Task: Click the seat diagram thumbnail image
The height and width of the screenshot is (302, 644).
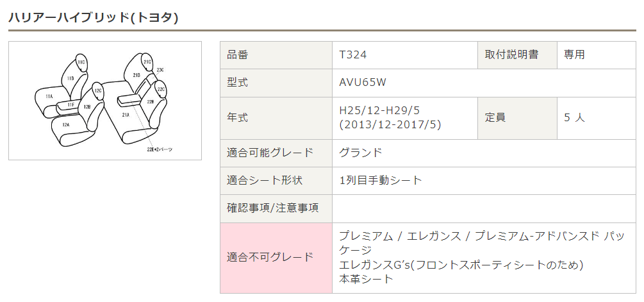Action: point(105,101)
